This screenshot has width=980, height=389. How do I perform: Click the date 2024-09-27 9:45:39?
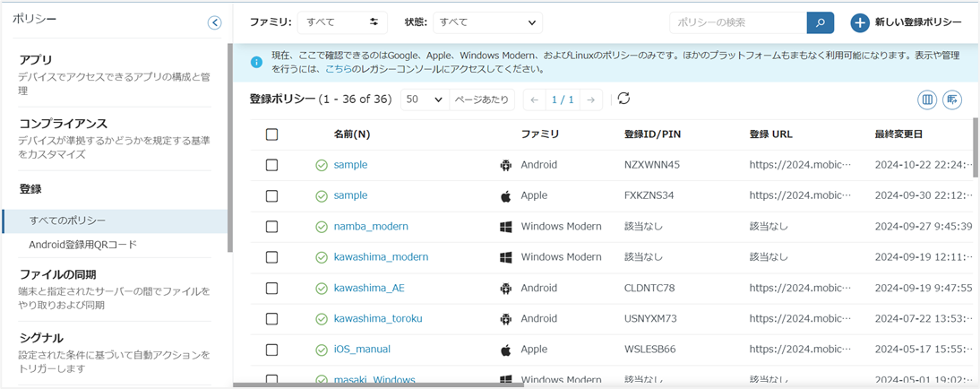click(x=924, y=227)
